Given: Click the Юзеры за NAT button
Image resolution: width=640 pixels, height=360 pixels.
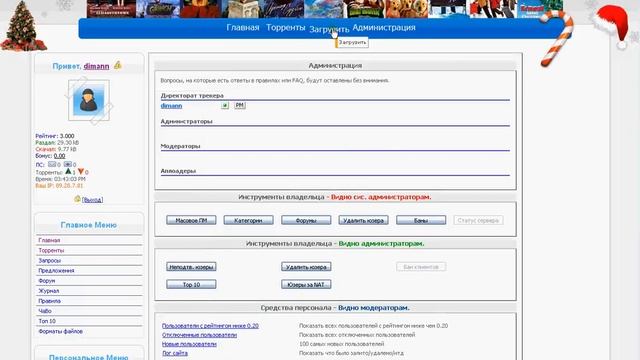Looking at the screenshot, I should (x=306, y=284).
